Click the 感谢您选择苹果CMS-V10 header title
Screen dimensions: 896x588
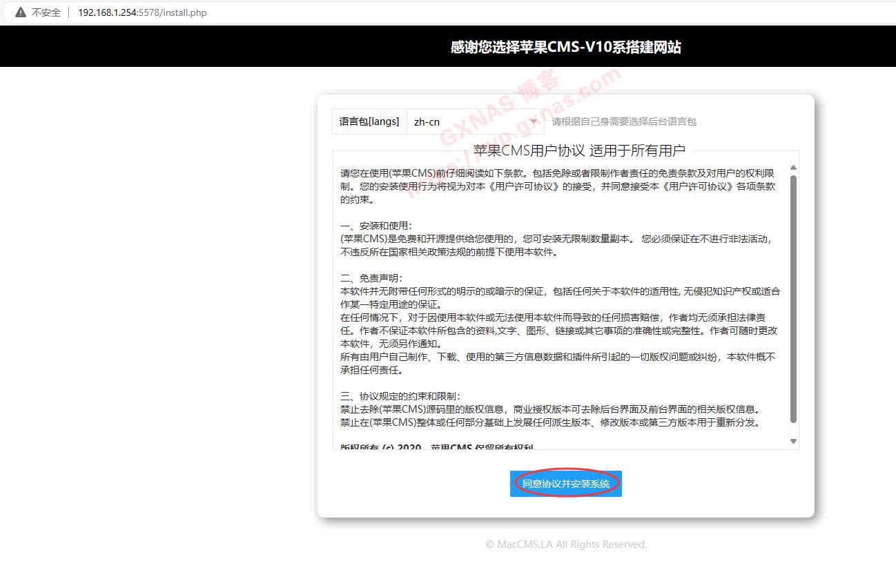coord(565,47)
